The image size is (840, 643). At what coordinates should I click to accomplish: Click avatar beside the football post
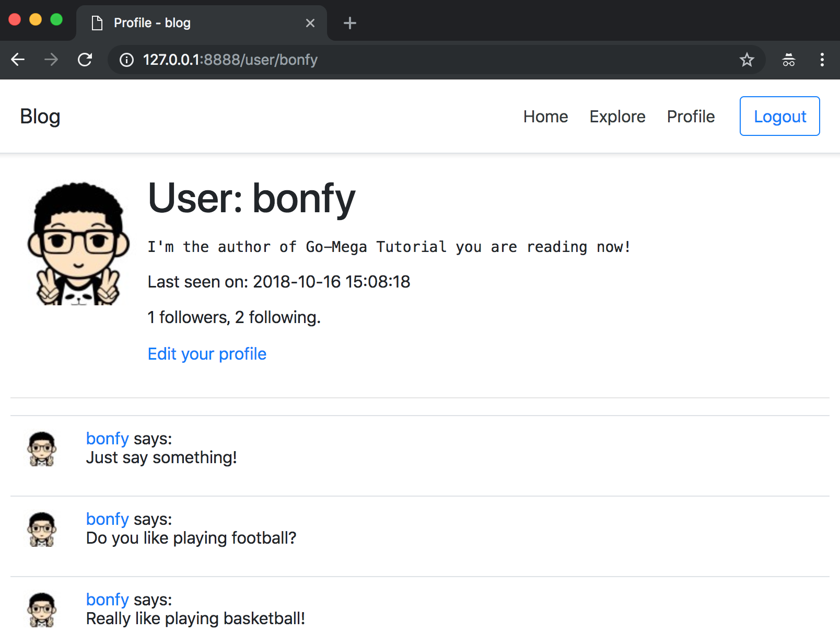42,529
